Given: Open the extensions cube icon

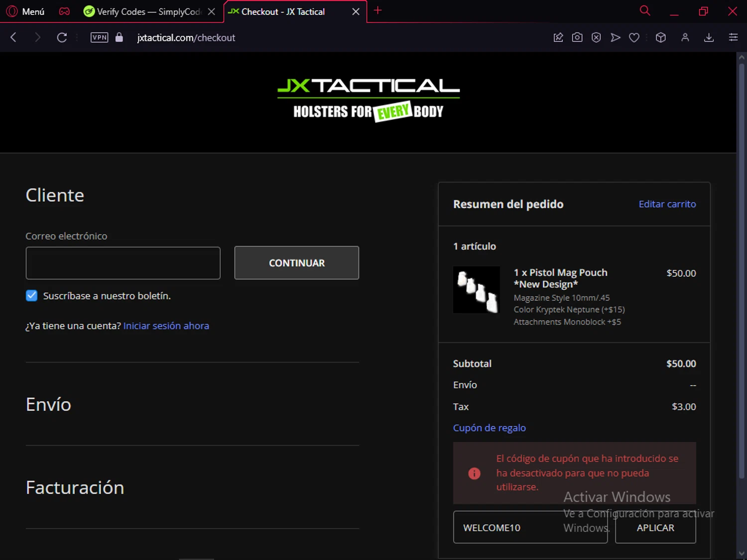Looking at the screenshot, I should 661,37.
